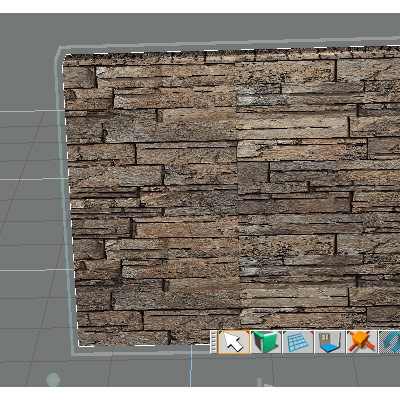Image resolution: width=400 pixels, height=400 pixels.
Task: Click the blue checkered paint tool
Action: [390, 342]
